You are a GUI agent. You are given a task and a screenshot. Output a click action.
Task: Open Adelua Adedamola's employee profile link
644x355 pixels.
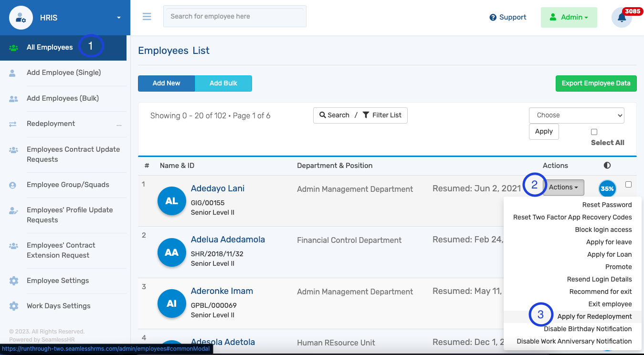click(x=228, y=239)
